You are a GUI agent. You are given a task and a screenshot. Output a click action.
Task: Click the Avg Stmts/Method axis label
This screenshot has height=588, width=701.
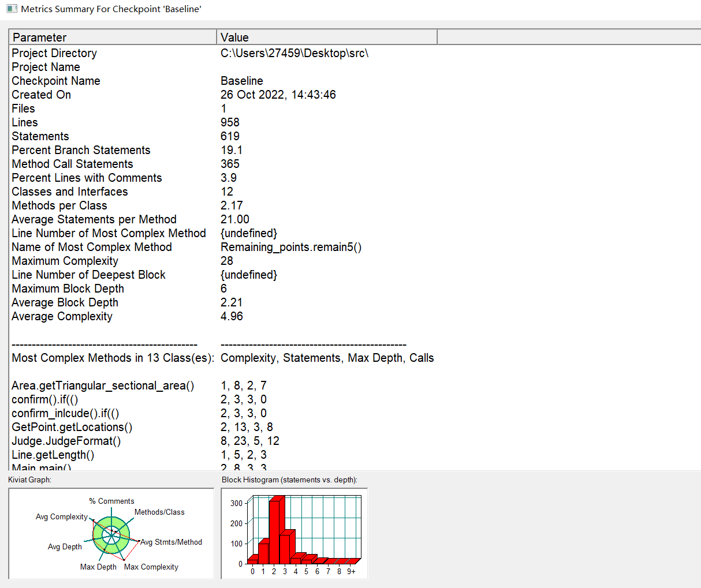tap(171, 542)
